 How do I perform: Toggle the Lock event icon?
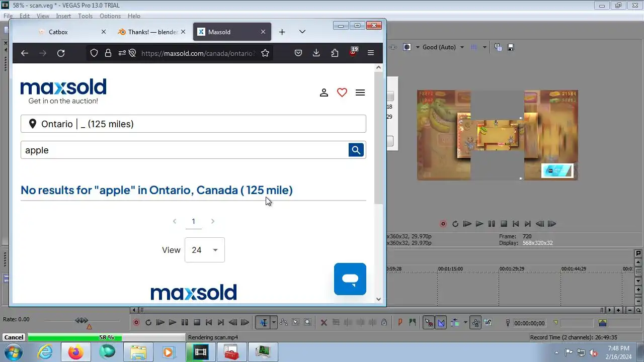(x=384, y=323)
